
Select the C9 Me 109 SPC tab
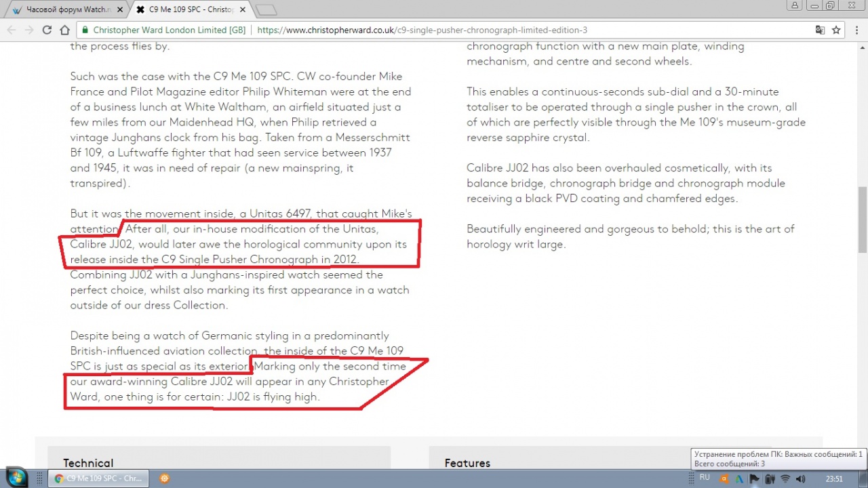(x=190, y=10)
